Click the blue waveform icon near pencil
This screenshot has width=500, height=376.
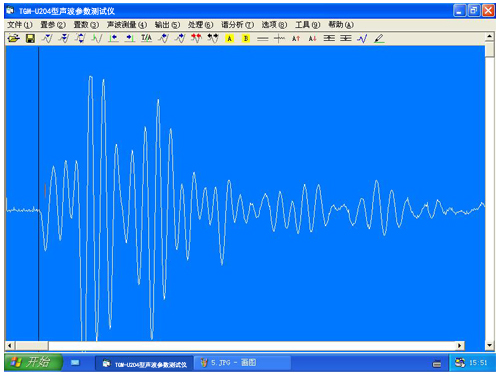click(362, 39)
